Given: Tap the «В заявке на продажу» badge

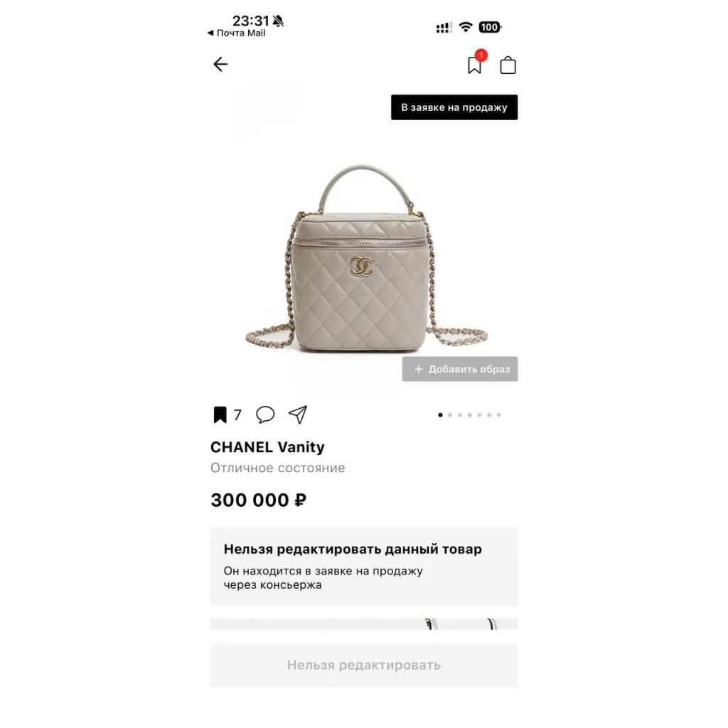Looking at the screenshot, I should tap(454, 107).
